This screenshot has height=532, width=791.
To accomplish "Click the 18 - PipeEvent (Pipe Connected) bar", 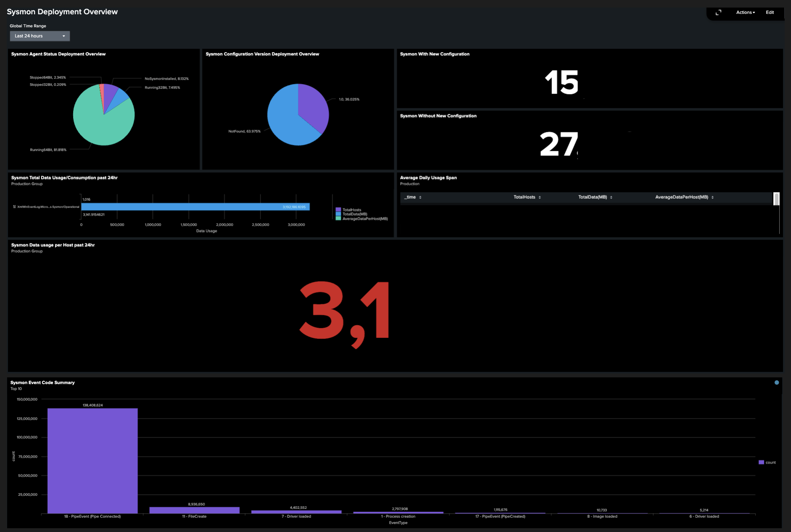I will pyautogui.click(x=92, y=461).
